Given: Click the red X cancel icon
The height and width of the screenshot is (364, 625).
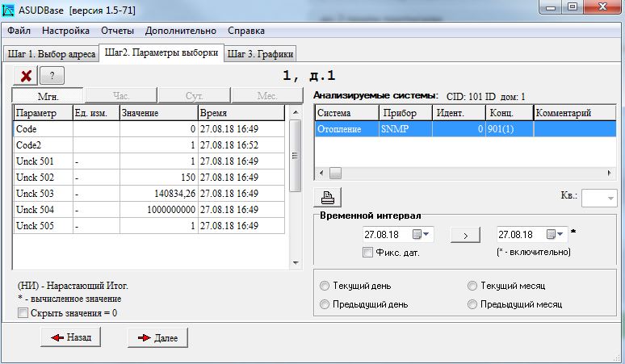Looking at the screenshot, I should point(26,76).
